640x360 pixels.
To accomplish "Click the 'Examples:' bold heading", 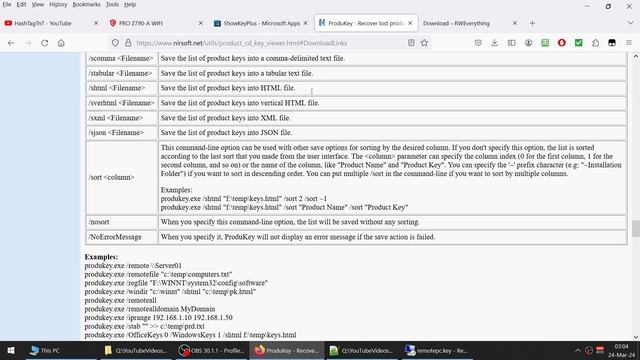I will 101,257.
